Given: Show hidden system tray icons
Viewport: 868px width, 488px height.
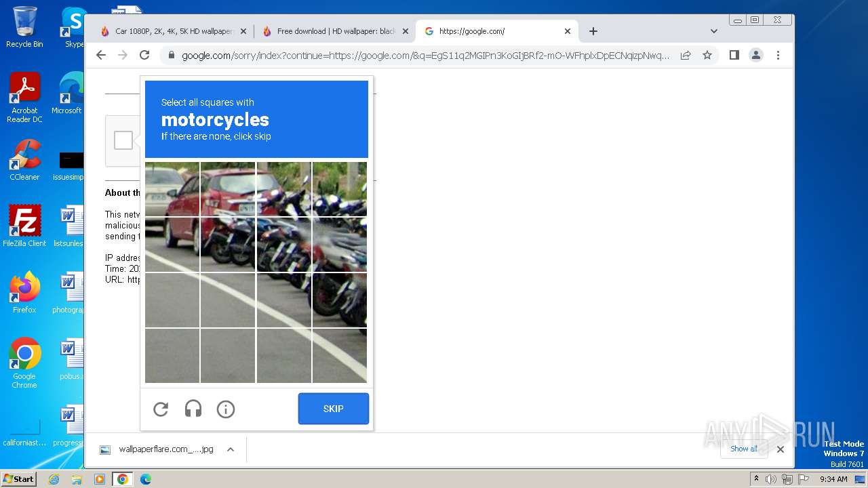Looking at the screenshot, I should click(x=756, y=479).
